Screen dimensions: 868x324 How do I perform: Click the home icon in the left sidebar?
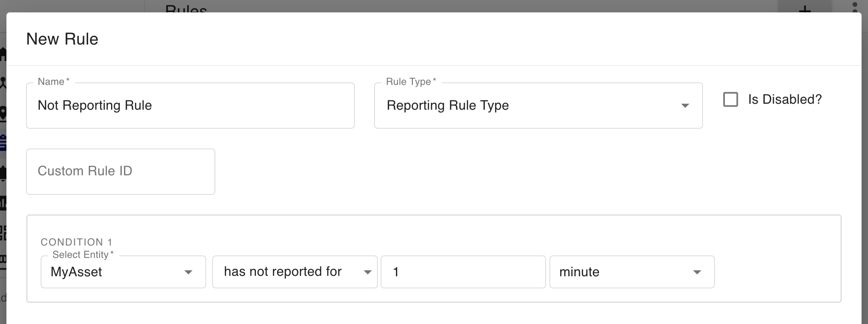(x=3, y=54)
